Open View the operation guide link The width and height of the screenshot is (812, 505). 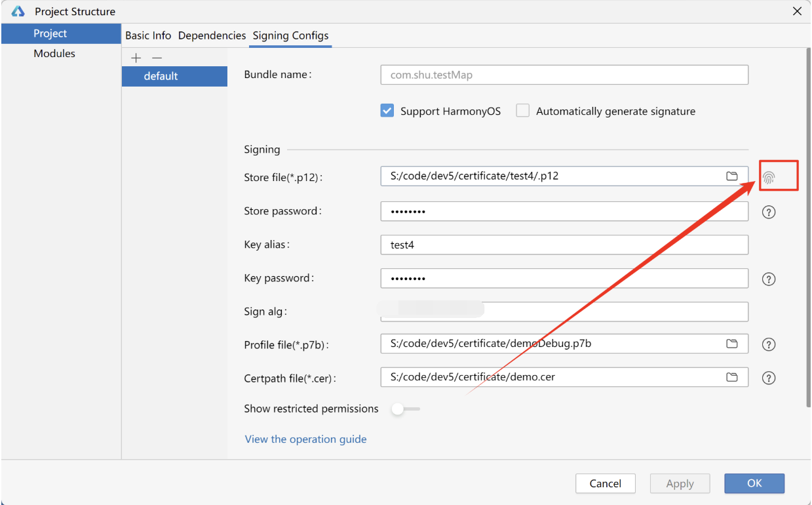click(305, 439)
